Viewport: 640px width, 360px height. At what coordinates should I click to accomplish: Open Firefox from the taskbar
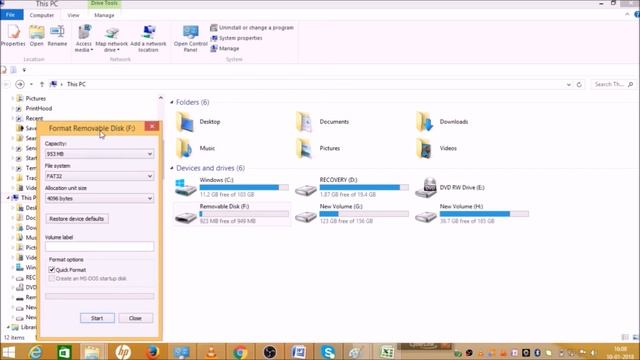152,352
